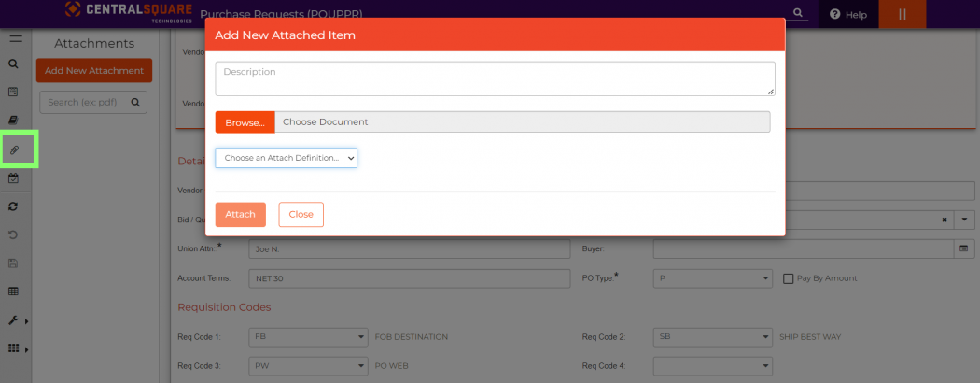Click search icon inside attachments search box
The width and height of the screenshot is (980, 383).
(x=135, y=102)
